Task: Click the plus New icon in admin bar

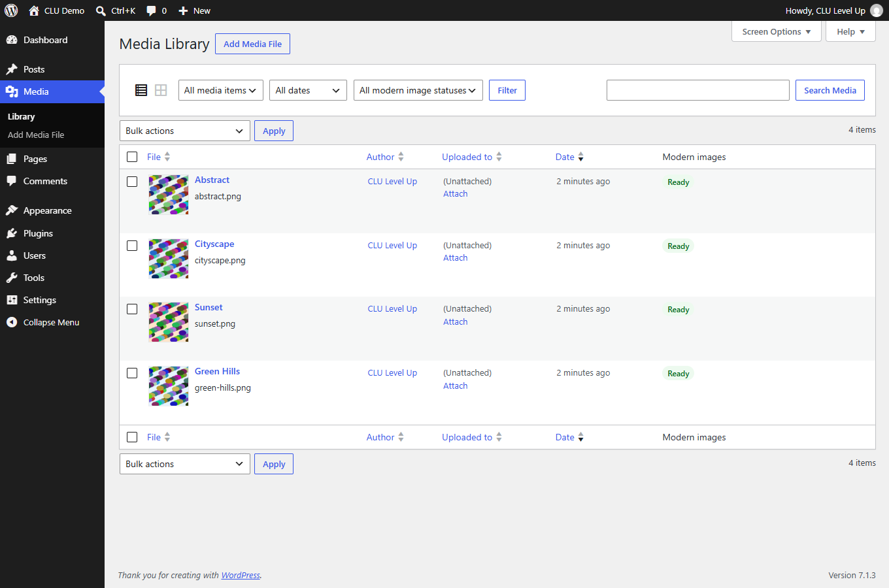Action: [x=183, y=11]
